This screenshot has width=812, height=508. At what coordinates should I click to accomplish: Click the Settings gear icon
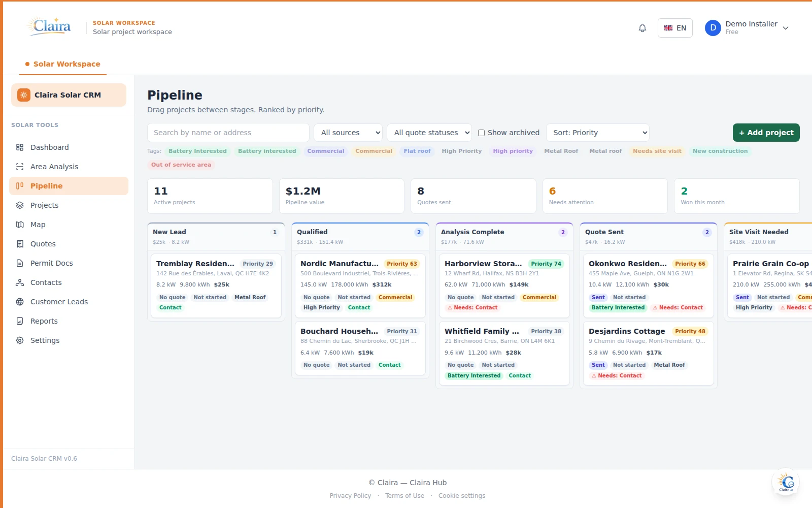click(x=20, y=340)
